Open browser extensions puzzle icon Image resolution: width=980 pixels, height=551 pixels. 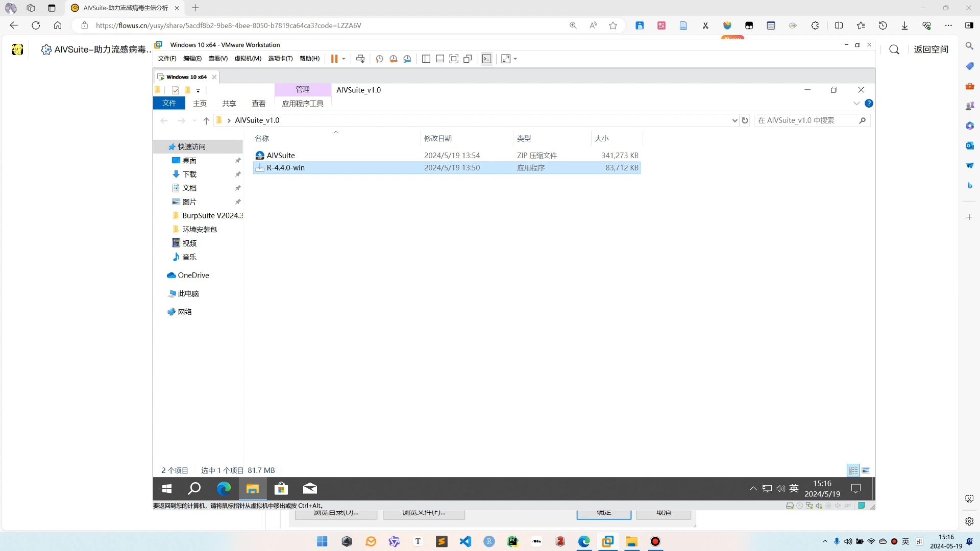[x=815, y=26]
